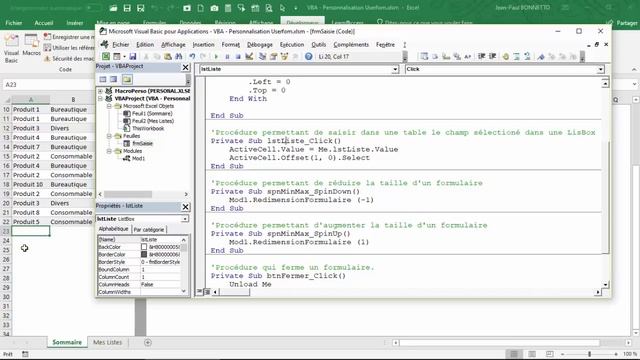640x360 pixels.
Task: Click View Code icon in Project panel
Action: 103,79
